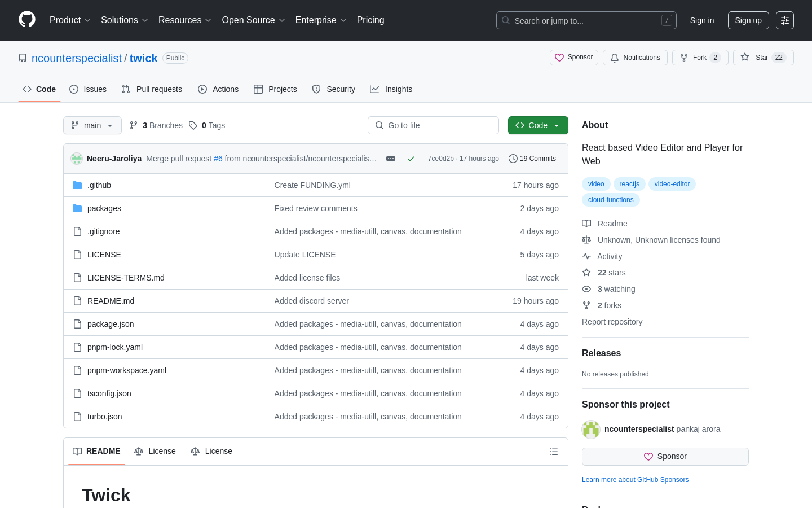This screenshot has height=508, width=812.
Task: Click the green check status icon
Action: coord(411,159)
